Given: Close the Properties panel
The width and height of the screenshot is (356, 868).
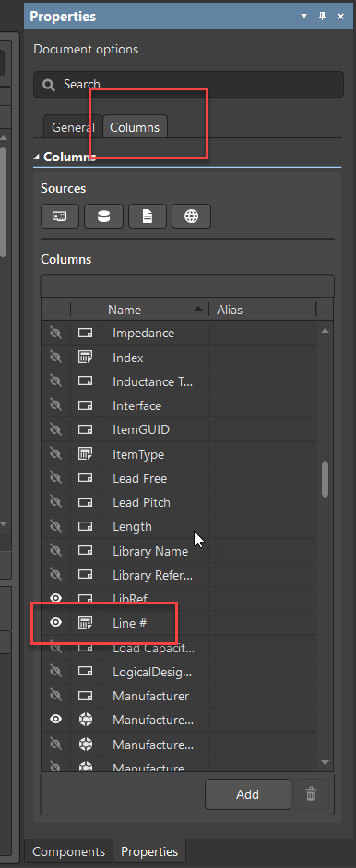Looking at the screenshot, I should (341, 16).
